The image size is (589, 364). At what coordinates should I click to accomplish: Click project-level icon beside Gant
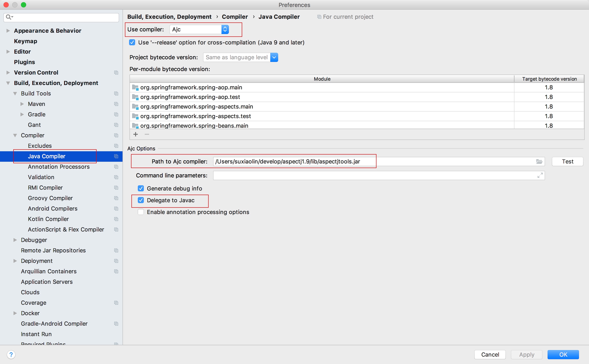coord(116,125)
